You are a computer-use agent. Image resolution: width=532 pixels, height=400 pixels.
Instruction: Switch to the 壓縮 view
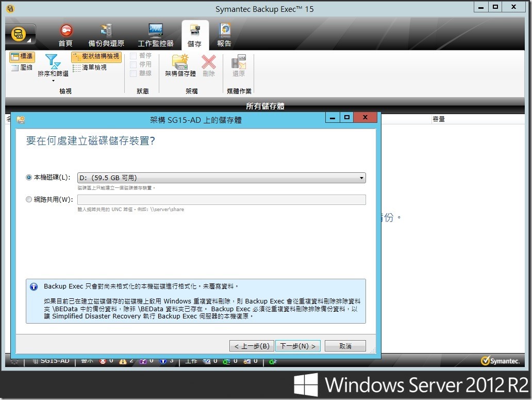click(x=22, y=68)
